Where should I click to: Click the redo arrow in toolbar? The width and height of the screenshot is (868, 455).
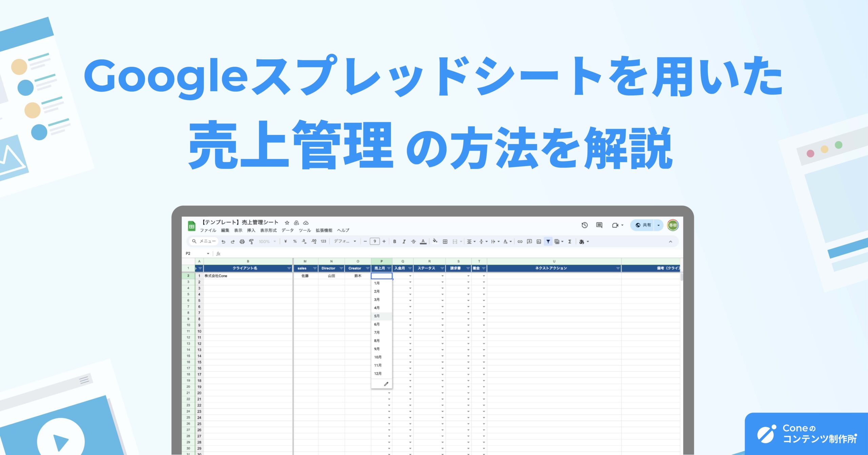coord(233,242)
